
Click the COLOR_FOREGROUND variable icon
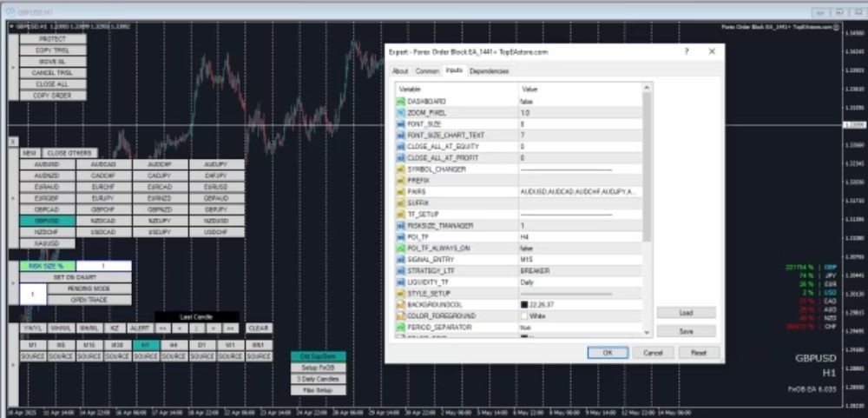401,315
